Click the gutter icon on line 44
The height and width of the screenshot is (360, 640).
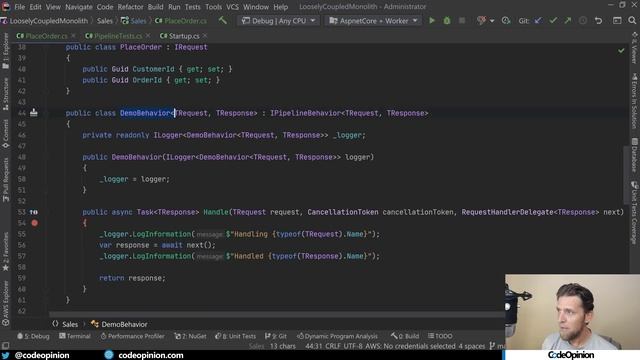(33, 113)
